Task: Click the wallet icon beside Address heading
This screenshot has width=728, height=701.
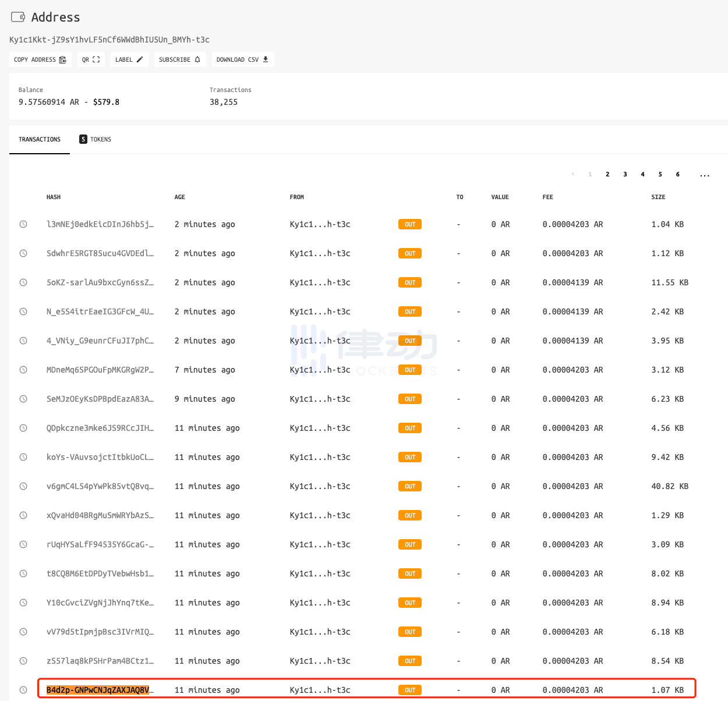Action: pos(18,17)
